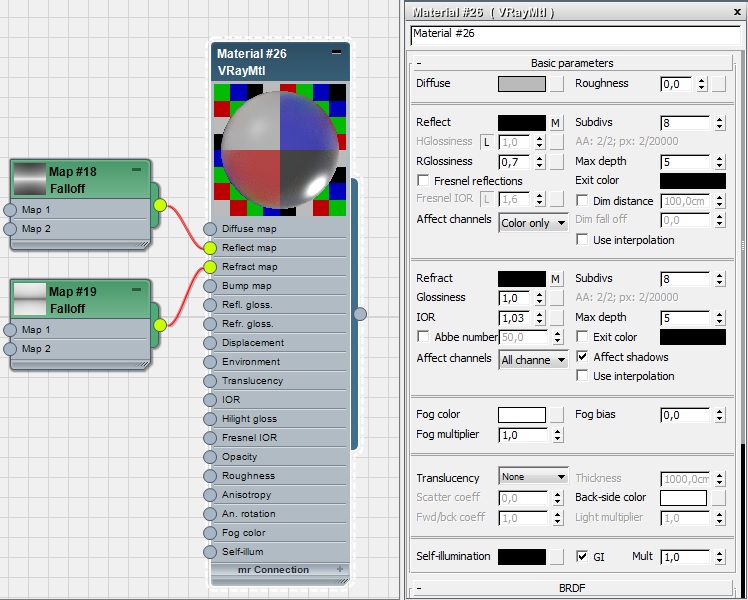Enable Use interpolation under Refract
Viewport: 748px width, 600px height.
click(x=582, y=376)
